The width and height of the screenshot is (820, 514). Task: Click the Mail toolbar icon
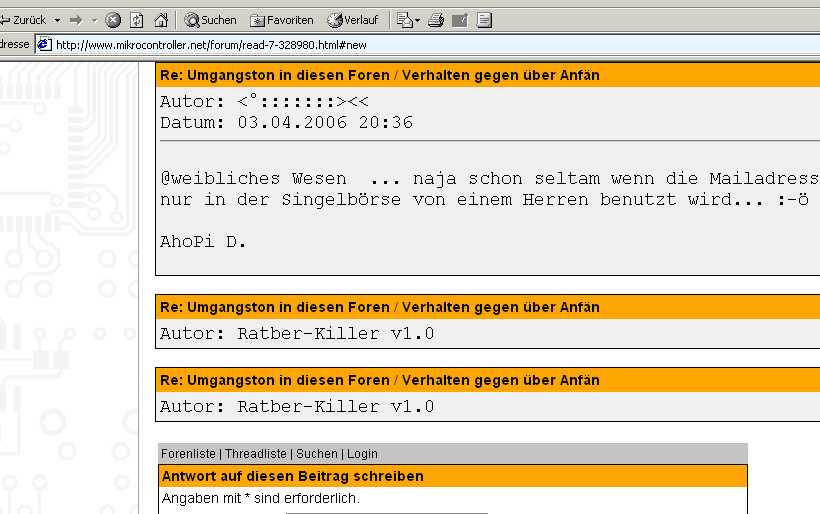(x=404, y=20)
